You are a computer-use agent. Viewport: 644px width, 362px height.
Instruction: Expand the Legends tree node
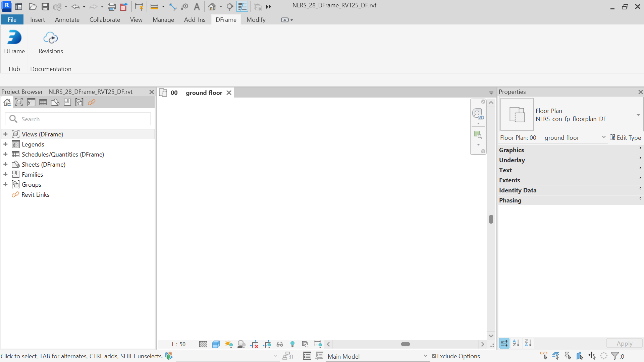[5, 144]
